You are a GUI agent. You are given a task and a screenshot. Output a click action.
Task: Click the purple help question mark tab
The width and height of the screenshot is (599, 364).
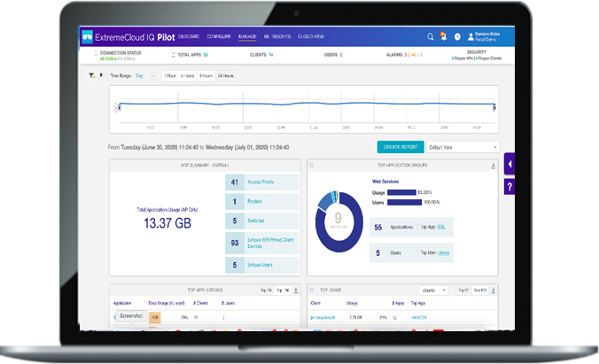(x=510, y=187)
